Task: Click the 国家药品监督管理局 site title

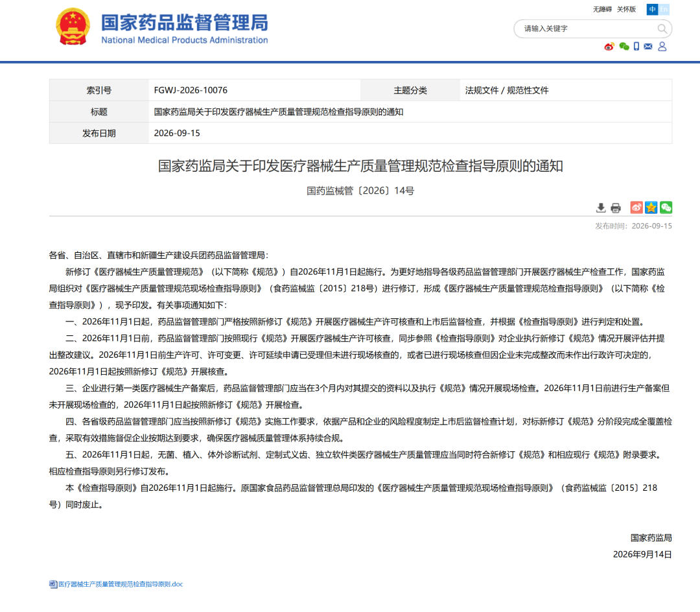Action: (184, 23)
